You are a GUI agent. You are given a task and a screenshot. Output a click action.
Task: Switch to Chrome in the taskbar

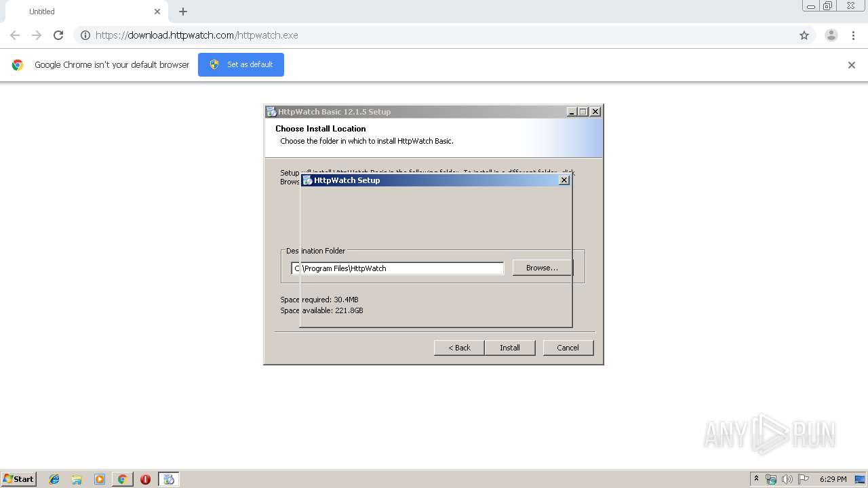[x=122, y=479]
